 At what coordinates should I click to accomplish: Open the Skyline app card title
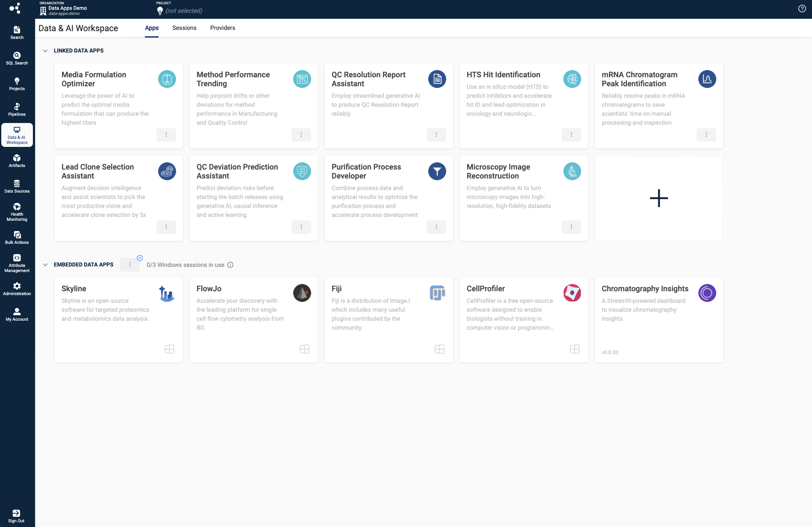tap(74, 289)
